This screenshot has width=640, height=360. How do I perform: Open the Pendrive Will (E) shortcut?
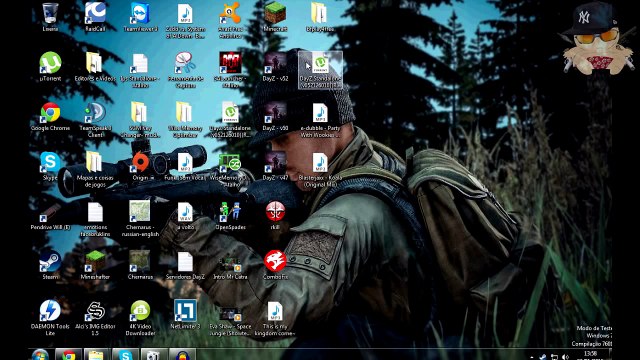50,216
